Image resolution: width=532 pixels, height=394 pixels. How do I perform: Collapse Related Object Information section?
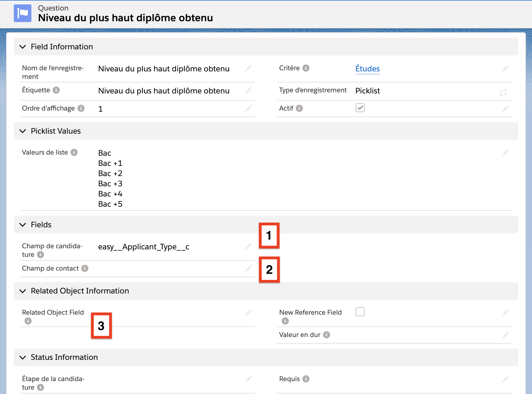pyautogui.click(x=23, y=291)
